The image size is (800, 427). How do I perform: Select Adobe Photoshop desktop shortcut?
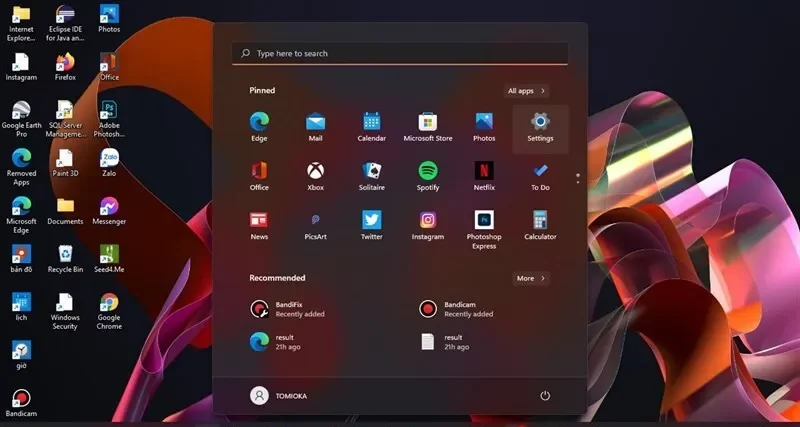coord(109,119)
